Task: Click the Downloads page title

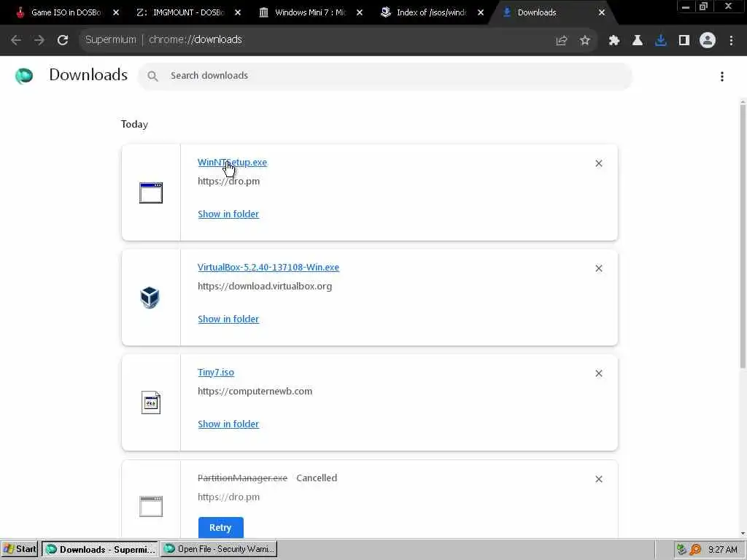Action: click(88, 75)
